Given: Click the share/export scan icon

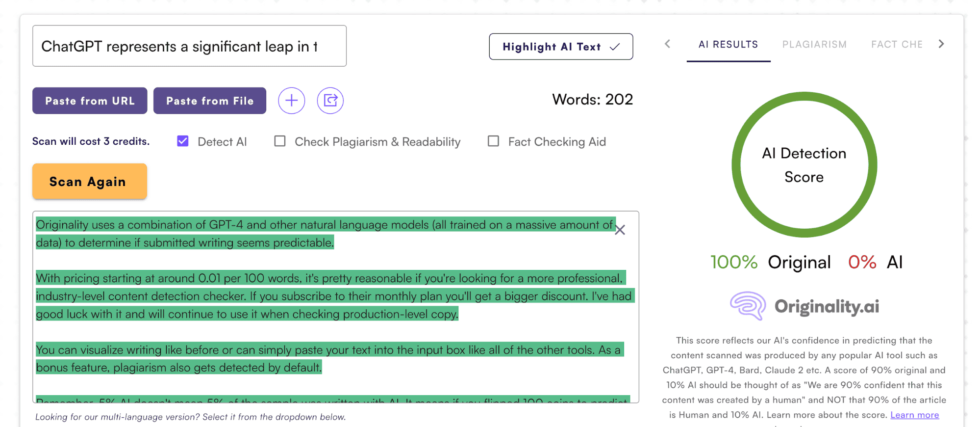Looking at the screenshot, I should coord(330,101).
